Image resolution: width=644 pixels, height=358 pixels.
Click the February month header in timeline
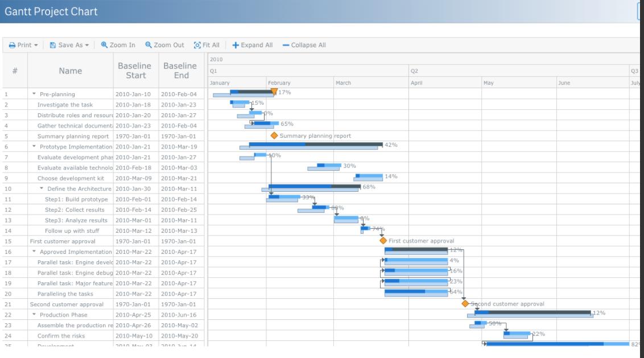click(x=299, y=83)
